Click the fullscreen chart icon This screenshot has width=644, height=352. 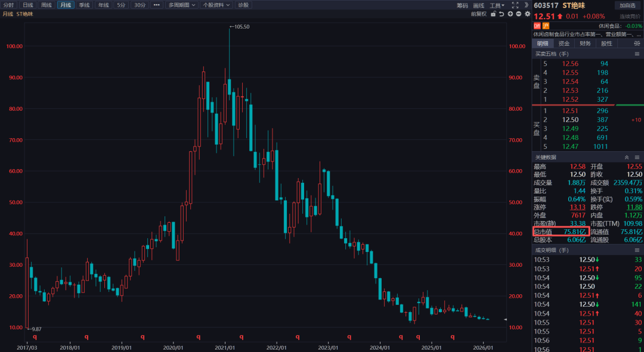pos(515,5)
